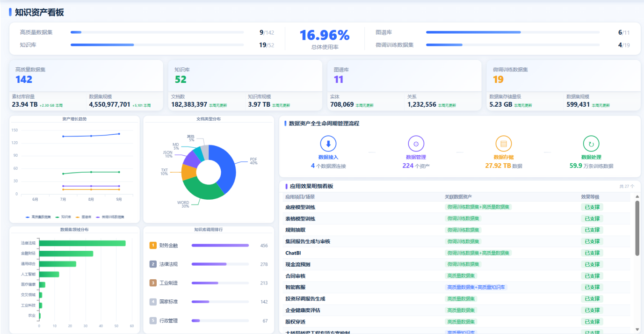This screenshot has width=644, height=334.
Task: Click the 投资尽调报告生成 row name
Action: pos(305,299)
